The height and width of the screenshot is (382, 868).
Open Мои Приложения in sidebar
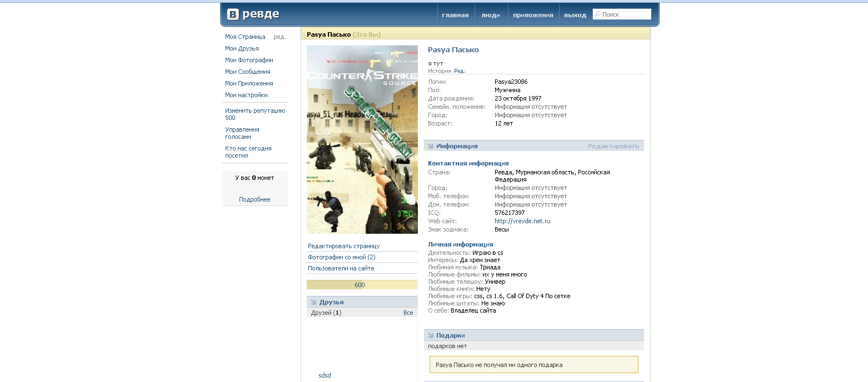[x=249, y=83]
